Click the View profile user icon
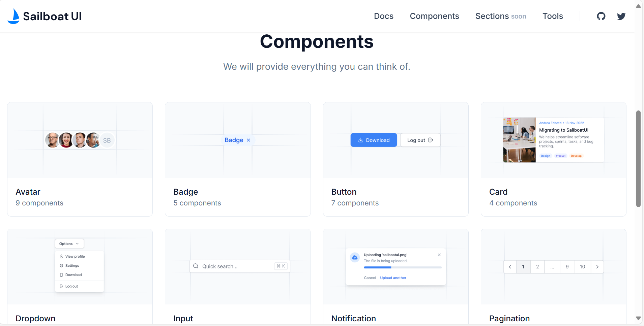The width and height of the screenshot is (644, 326). click(61, 256)
